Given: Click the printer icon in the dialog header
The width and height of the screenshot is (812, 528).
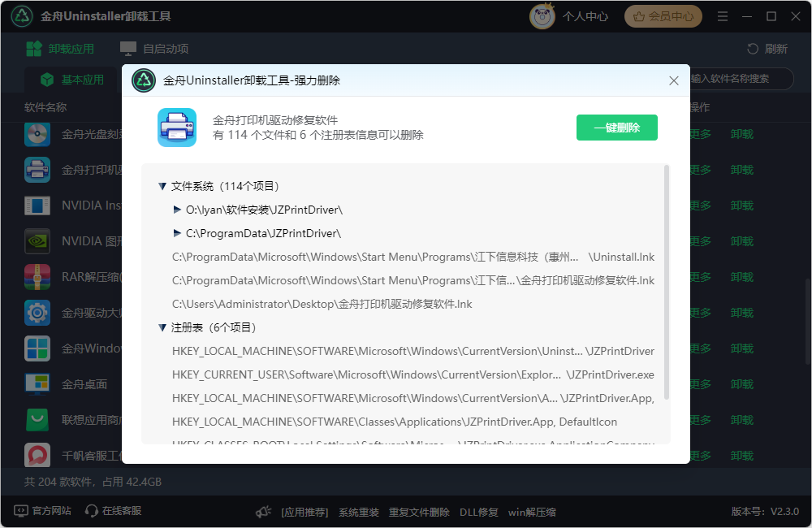Looking at the screenshot, I should click(x=177, y=128).
